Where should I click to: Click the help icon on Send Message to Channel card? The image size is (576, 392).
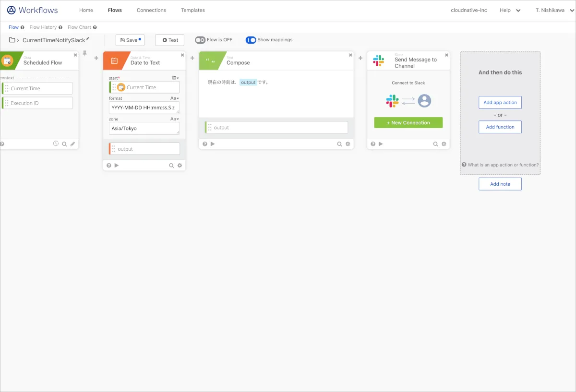(373, 144)
